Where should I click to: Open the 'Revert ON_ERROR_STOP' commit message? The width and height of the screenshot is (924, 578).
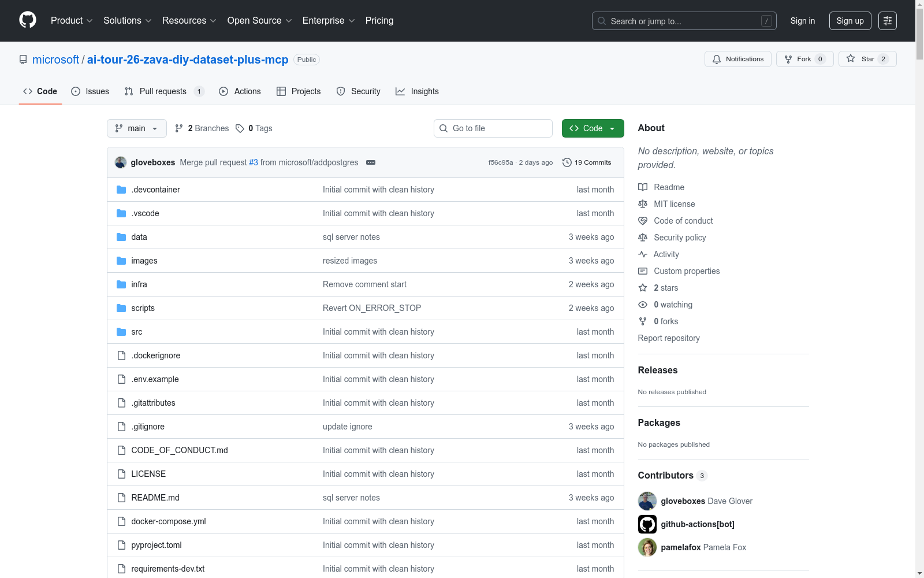[x=372, y=308]
